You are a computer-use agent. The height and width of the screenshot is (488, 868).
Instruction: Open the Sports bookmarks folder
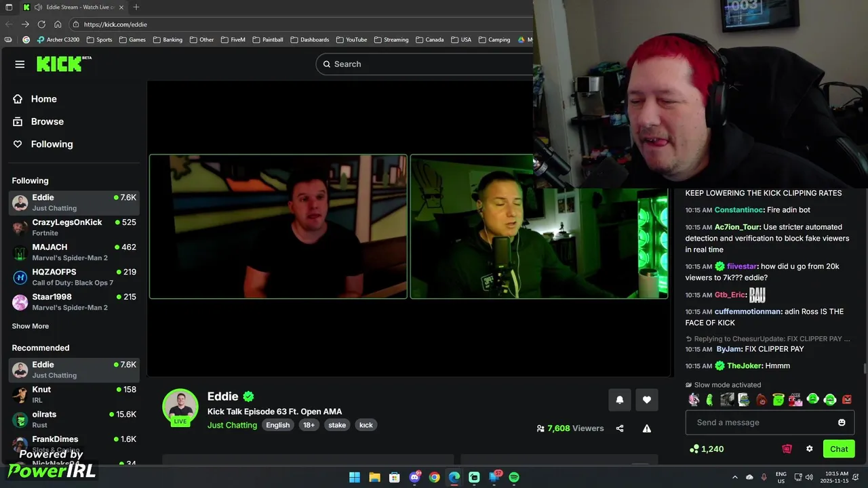click(99, 40)
